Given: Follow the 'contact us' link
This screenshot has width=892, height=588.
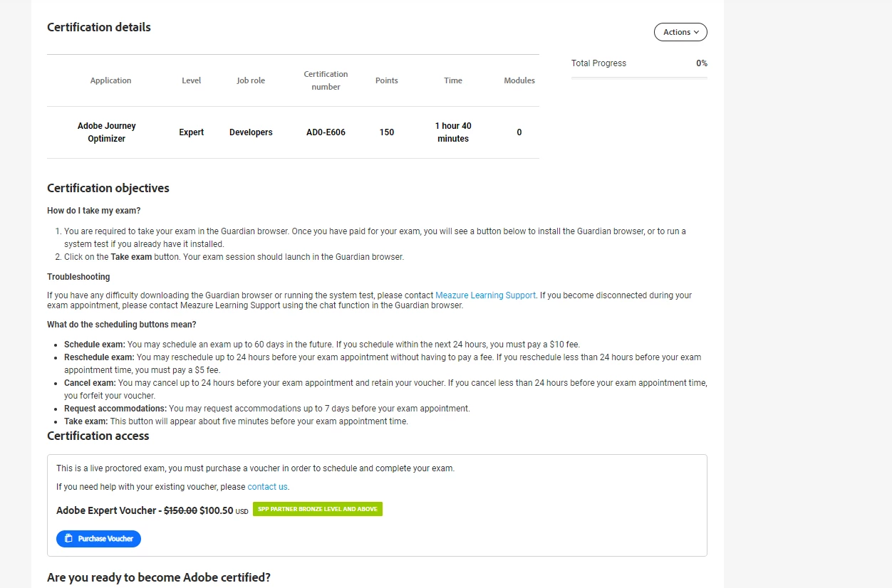Looking at the screenshot, I should (x=268, y=487).
